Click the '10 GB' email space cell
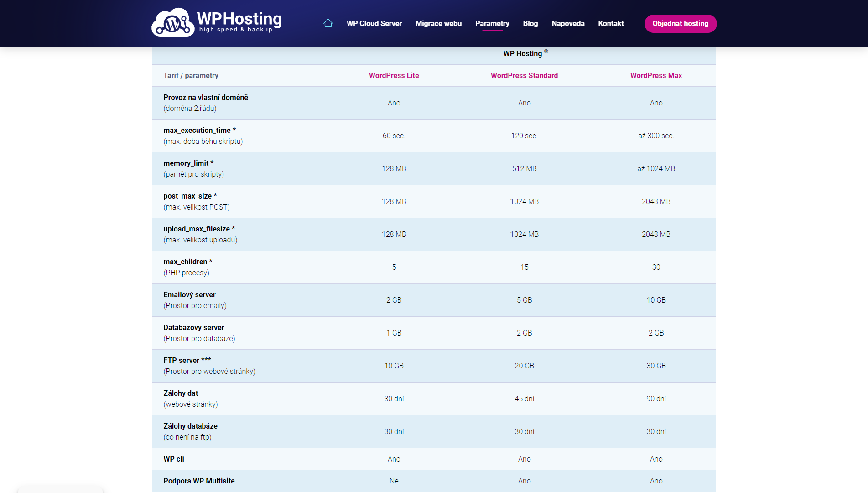The height and width of the screenshot is (493, 868). [656, 300]
